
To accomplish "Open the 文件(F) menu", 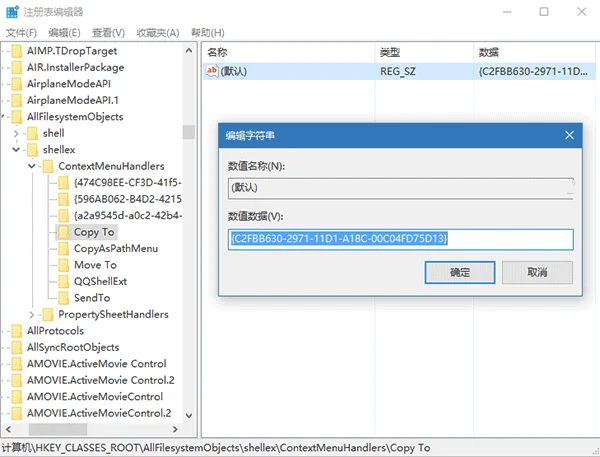I will point(21,33).
